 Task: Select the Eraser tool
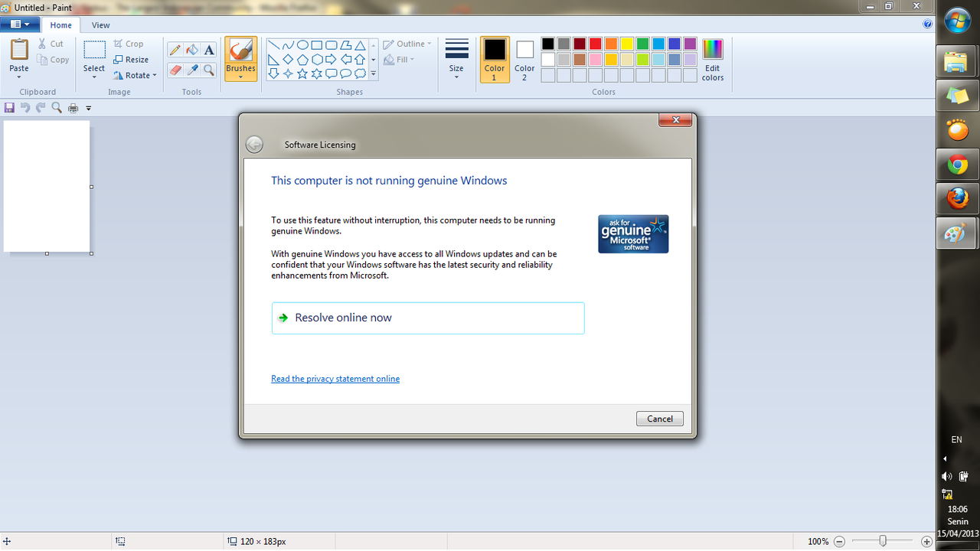175,70
